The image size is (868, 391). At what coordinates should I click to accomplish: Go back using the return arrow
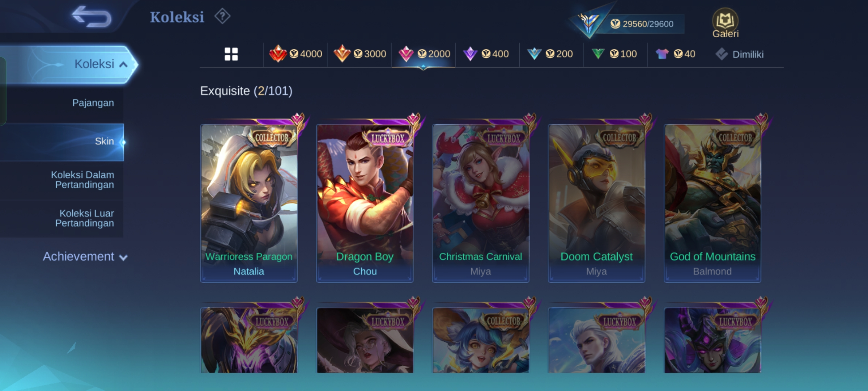coord(92,17)
